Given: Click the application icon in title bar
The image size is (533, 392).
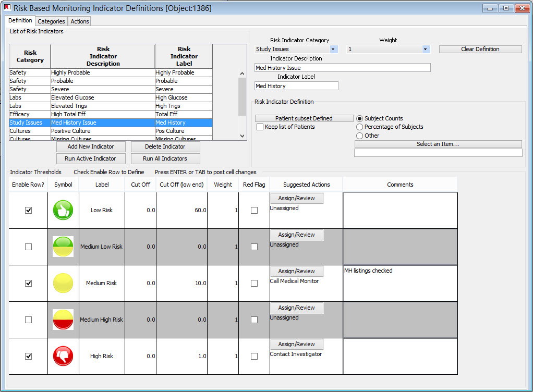Looking at the screenshot, I should [x=7, y=7].
